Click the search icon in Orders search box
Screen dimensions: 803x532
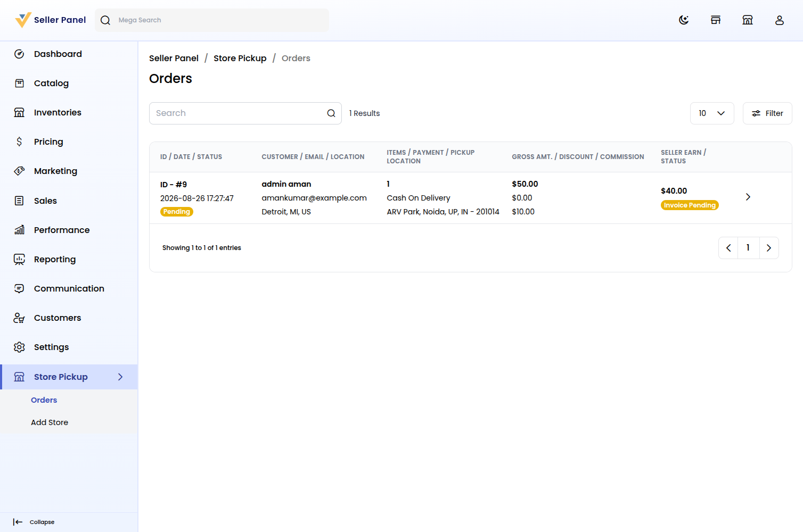(x=331, y=113)
